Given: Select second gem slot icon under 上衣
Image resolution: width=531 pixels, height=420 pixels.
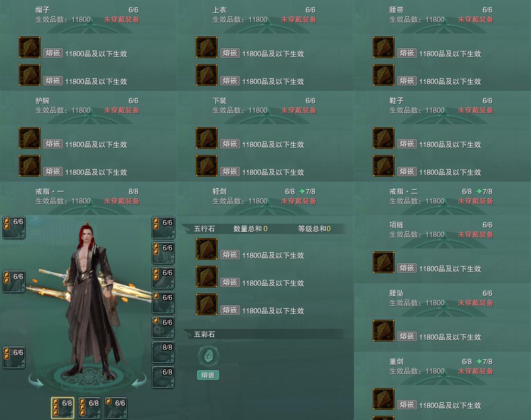Looking at the screenshot, I should coord(207,75).
